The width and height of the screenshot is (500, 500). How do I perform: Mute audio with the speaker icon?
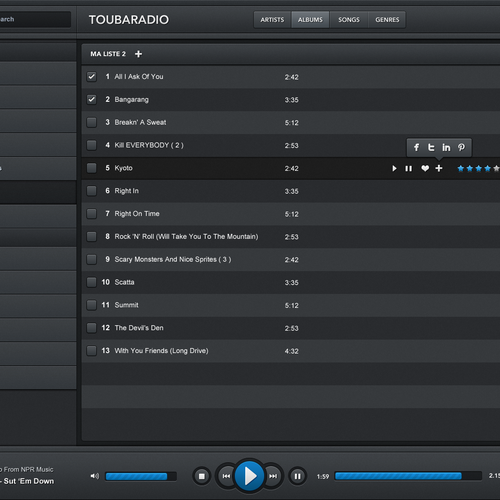(x=95, y=476)
